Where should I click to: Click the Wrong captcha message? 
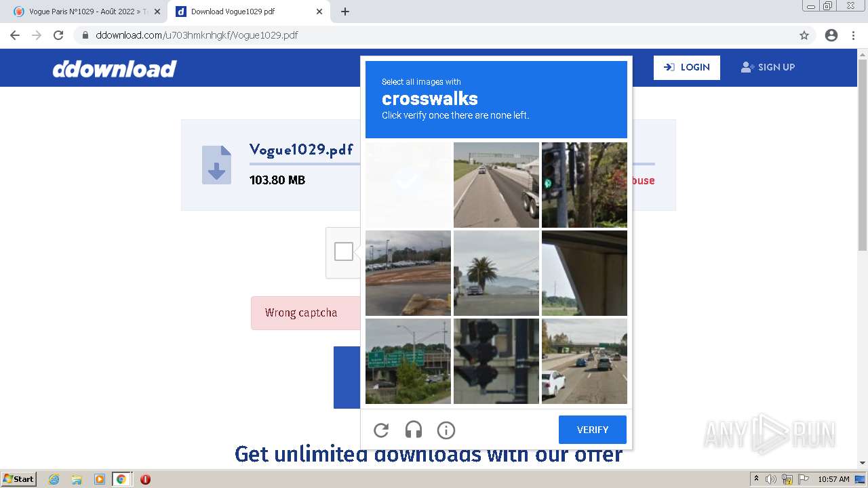click(x=301, y=312)
